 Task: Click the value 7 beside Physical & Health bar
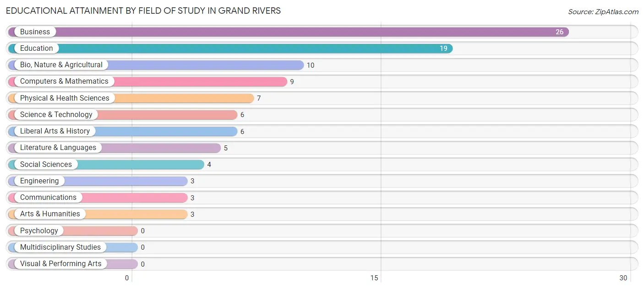pyautogui.click(x=259, y=98)
